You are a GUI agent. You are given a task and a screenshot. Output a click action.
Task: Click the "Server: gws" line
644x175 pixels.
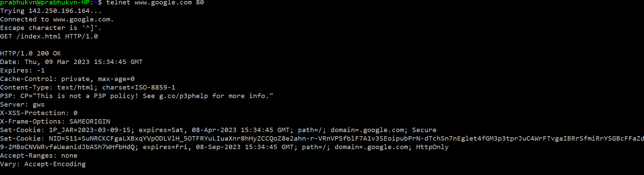(22, 105)
